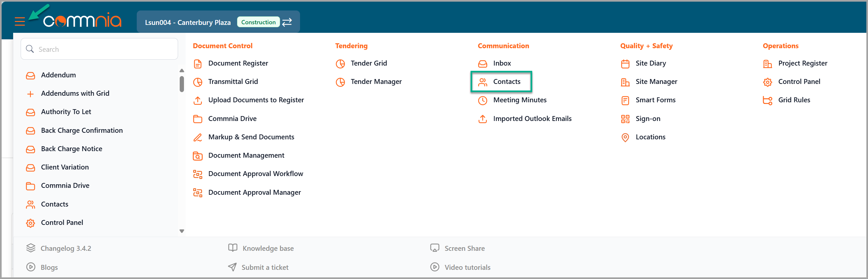
Task: Open Contacts under Communication
Action: pyautogui.click(x=506, y=82)
